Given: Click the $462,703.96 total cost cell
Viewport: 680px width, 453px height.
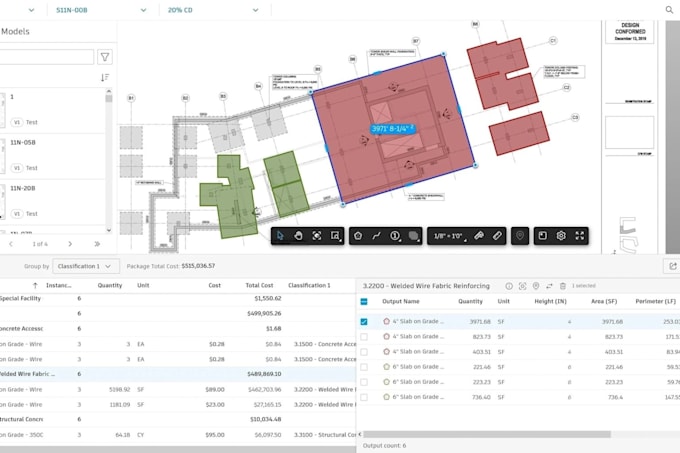Looking at the screenshot, I should 265,389.
